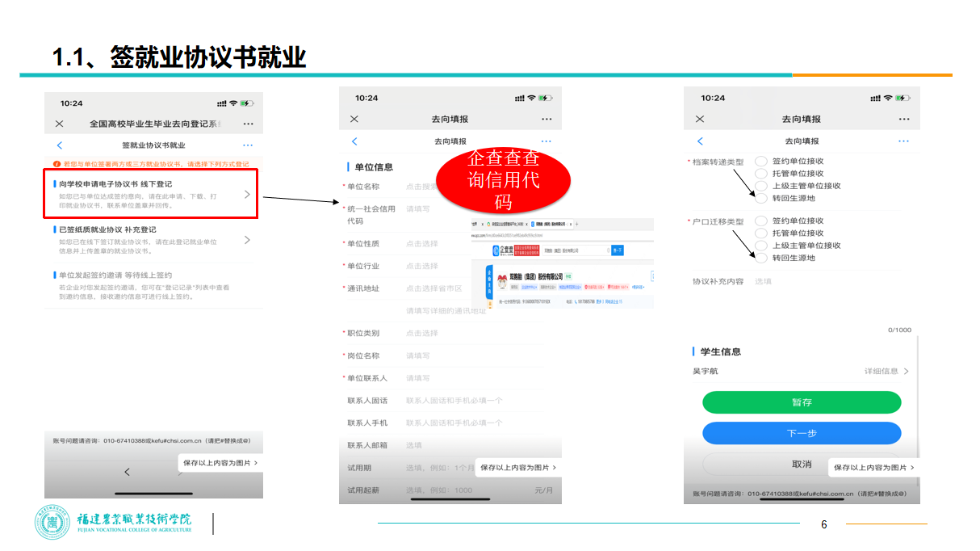Image resolution: width=980 pixels, height=551 pixels.
Task: Expand 详细信息 next to 吴宇航
Action: click(886, 371)
